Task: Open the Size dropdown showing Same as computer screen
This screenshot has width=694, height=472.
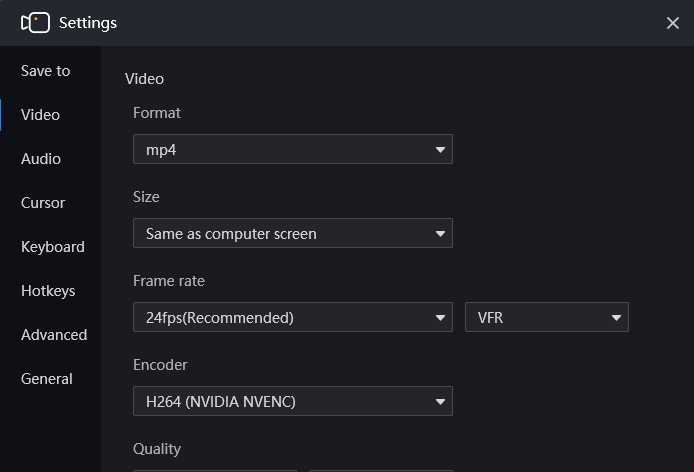Action: pos(293,233)
